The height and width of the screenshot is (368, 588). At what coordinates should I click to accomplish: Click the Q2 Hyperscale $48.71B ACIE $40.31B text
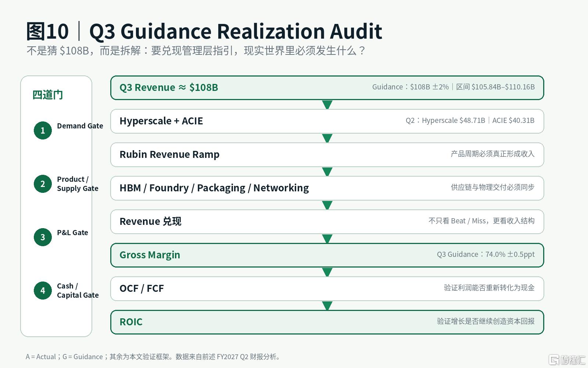470,120
